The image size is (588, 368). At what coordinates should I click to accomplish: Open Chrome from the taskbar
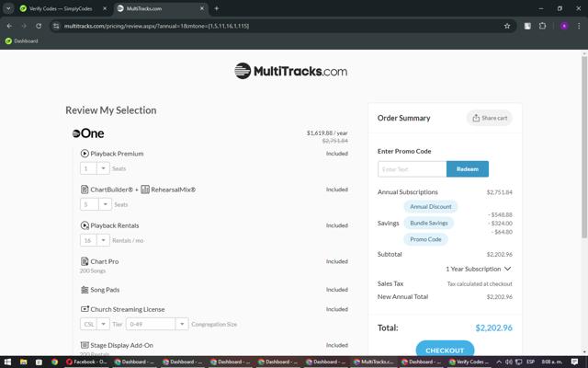tap(54, 362)
